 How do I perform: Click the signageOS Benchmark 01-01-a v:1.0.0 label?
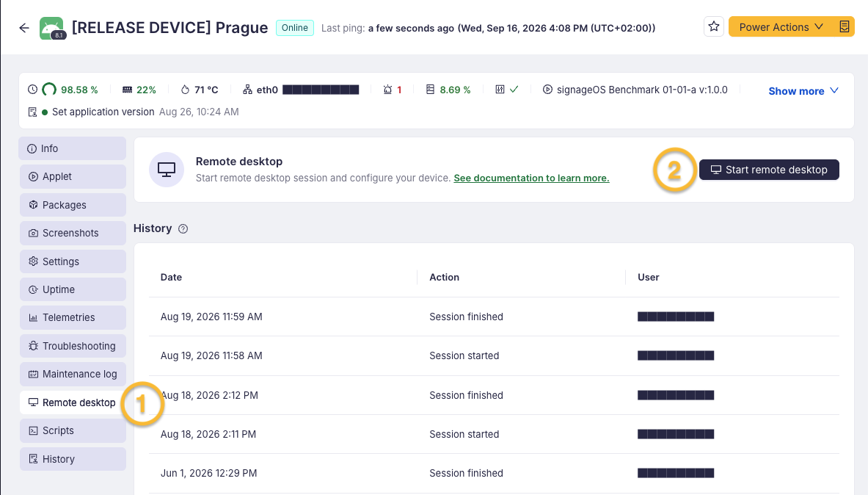pyautogui.click(x=642, y=90)
